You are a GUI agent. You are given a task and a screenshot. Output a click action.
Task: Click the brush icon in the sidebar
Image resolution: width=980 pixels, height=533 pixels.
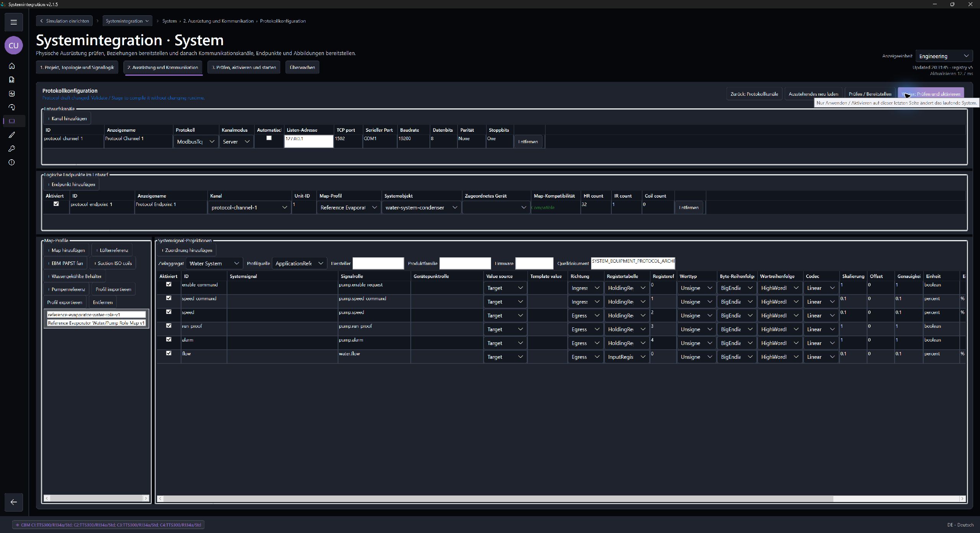pyautogui.click(x=12, y=135)
